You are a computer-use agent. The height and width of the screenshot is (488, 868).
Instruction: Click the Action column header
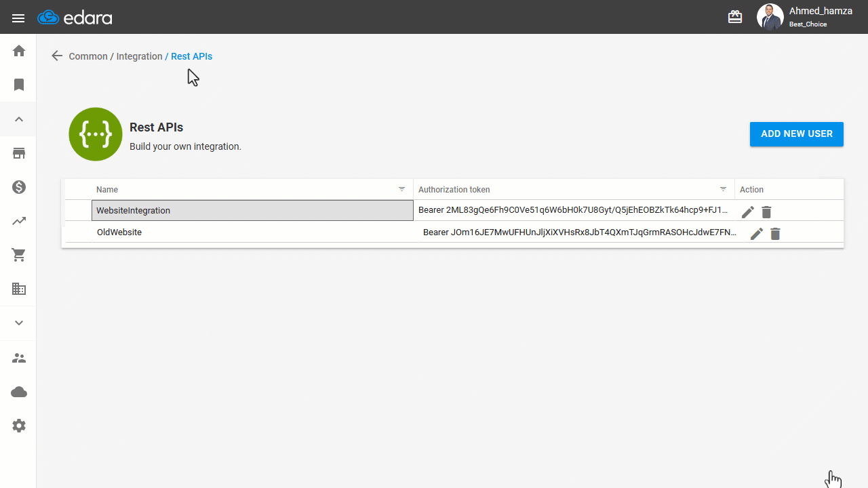point(751,190)
